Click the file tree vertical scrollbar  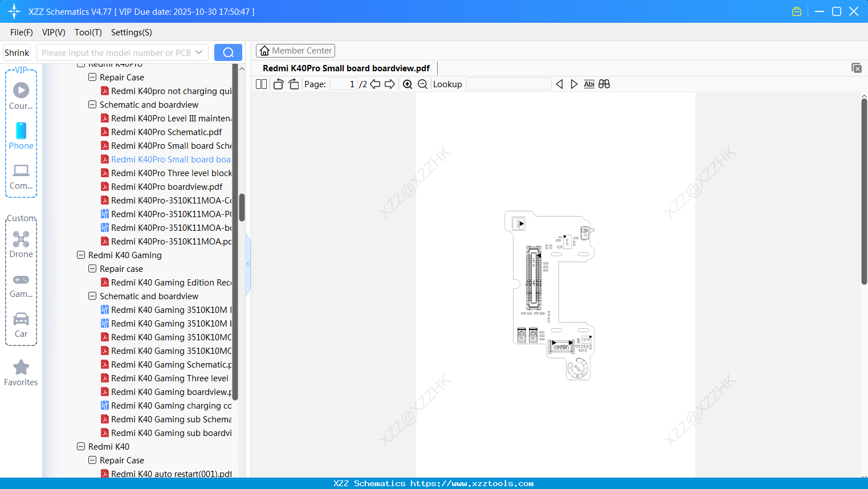242,207
